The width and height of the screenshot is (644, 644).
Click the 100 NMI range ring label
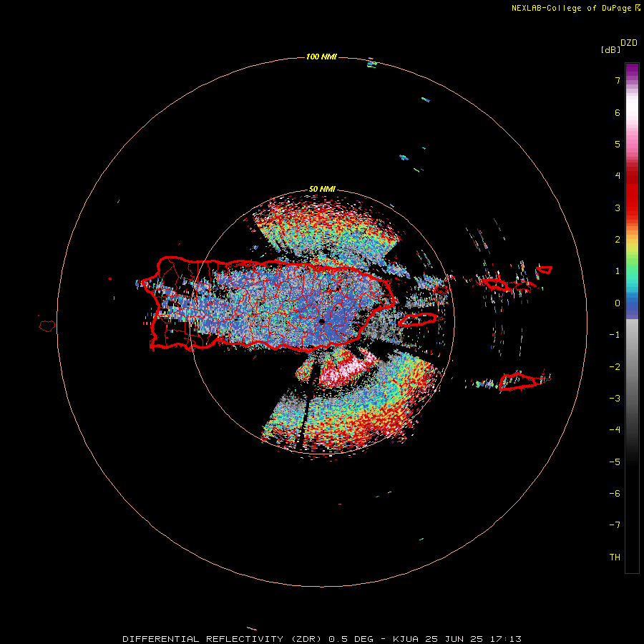click(321, 57)
